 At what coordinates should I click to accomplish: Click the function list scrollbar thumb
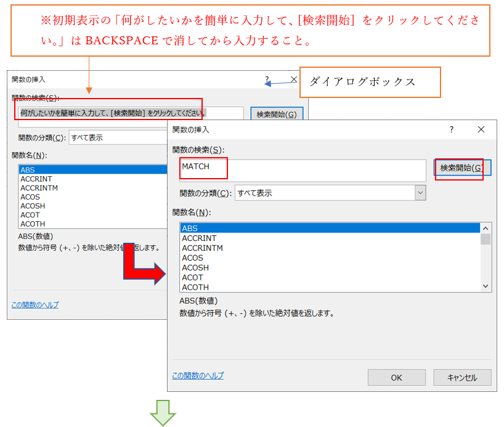pos(486,240)
